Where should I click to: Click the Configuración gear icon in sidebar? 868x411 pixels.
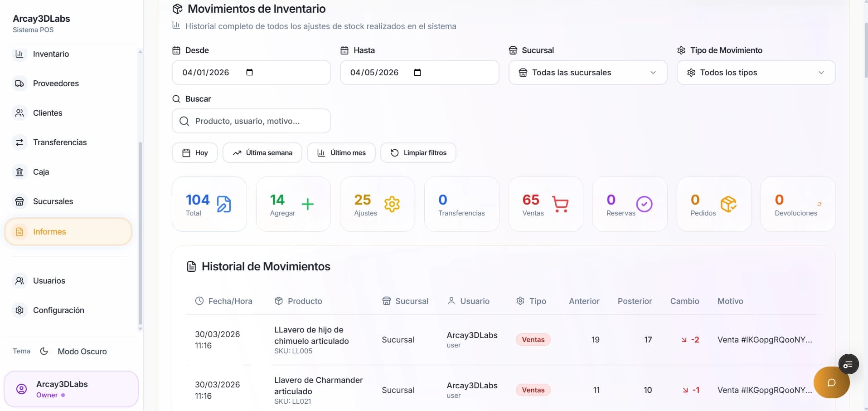(x=19, y=310)
